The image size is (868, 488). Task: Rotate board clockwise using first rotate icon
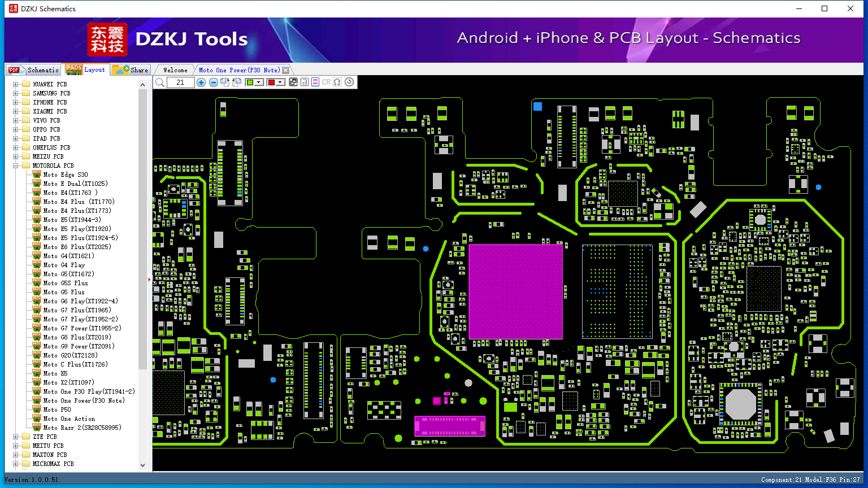click(x=225, y=82)
